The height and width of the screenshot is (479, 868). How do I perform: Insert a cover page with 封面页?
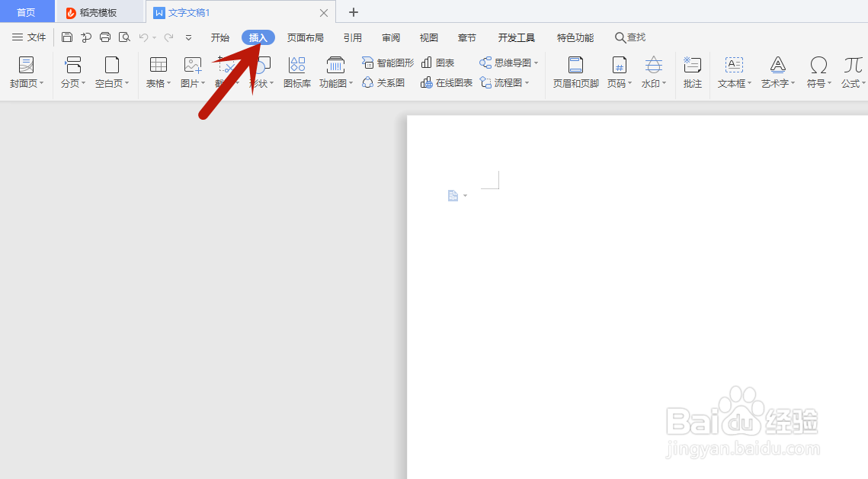click(x=25, y=72)
